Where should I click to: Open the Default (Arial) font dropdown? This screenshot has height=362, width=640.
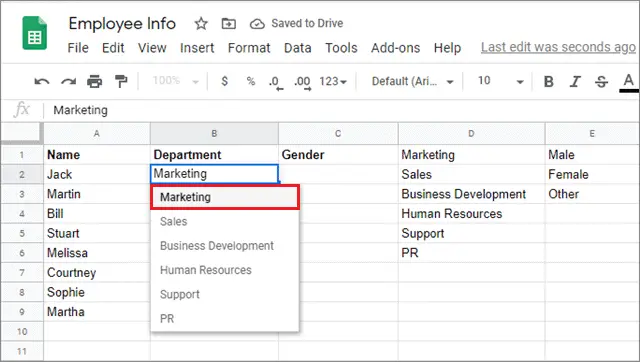tap(412, 81)
